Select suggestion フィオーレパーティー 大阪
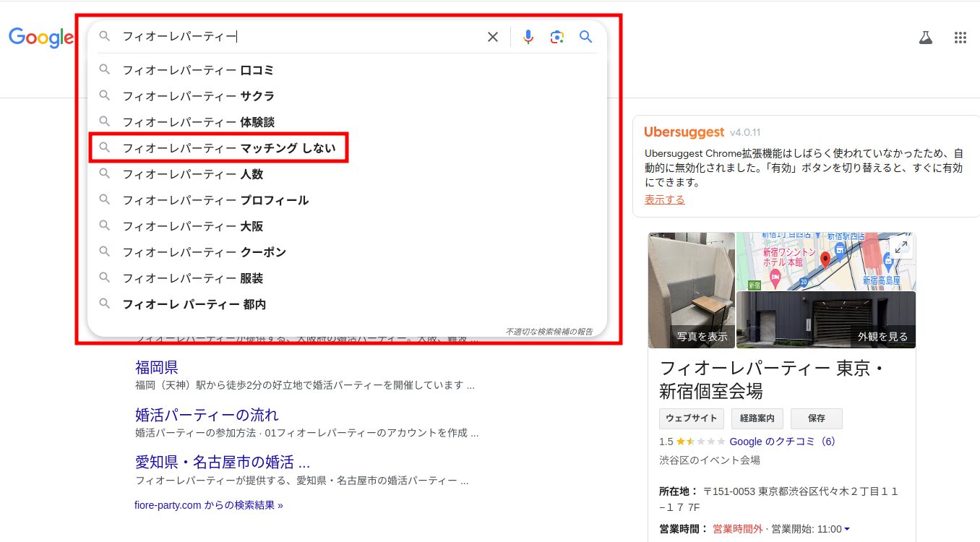The height and width of the screenshot is (542, 980). tap(347, 226)
